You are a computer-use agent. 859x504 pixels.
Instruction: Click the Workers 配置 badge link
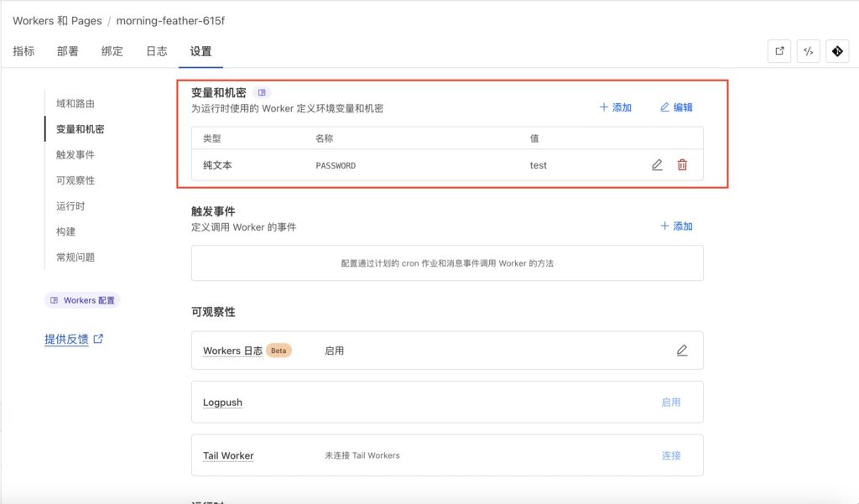coord(82,300)
